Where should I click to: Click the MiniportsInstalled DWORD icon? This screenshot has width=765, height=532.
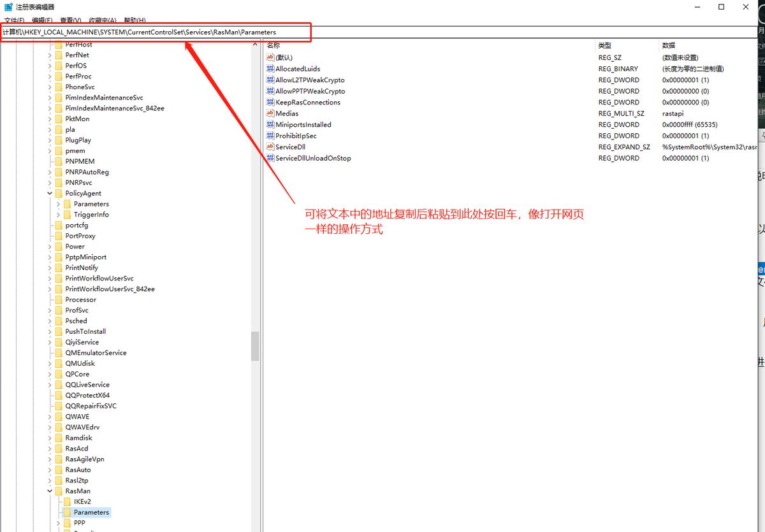[x=270, y=125]
